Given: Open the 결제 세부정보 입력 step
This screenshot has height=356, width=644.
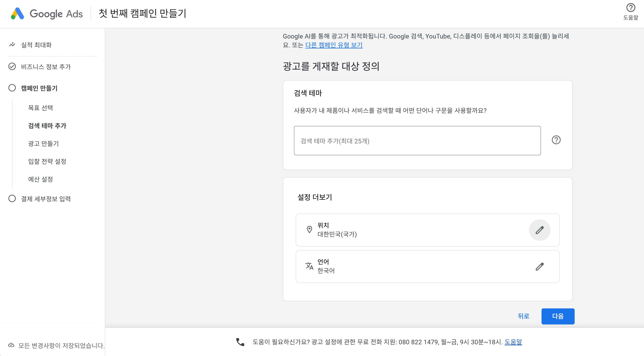Looking at the screenshot, I should tap(46, 199).
